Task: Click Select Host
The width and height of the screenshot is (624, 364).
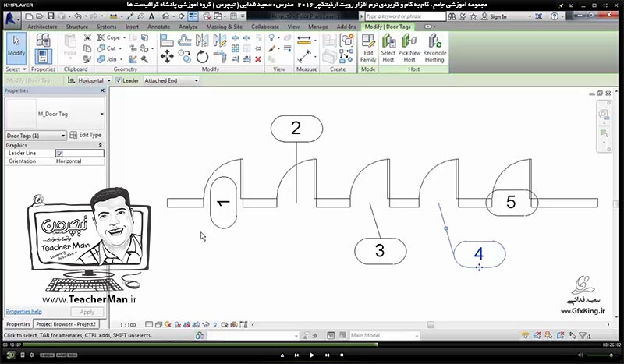Action: [x=388, y=48]
